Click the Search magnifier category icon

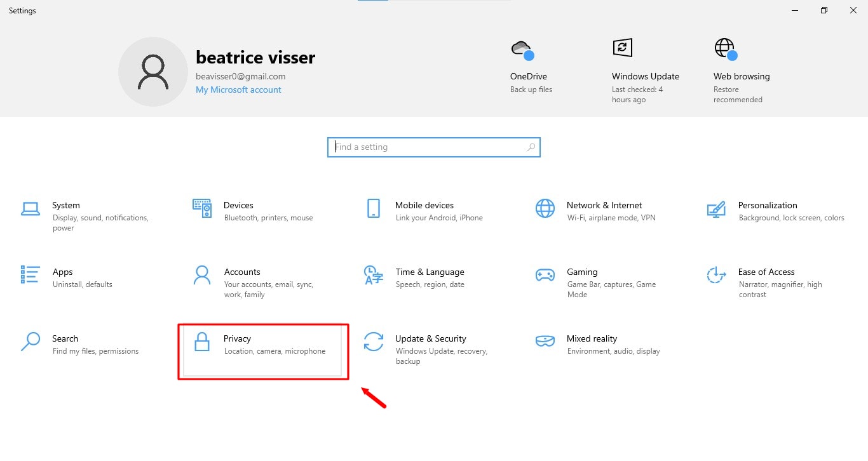[31, 342]
